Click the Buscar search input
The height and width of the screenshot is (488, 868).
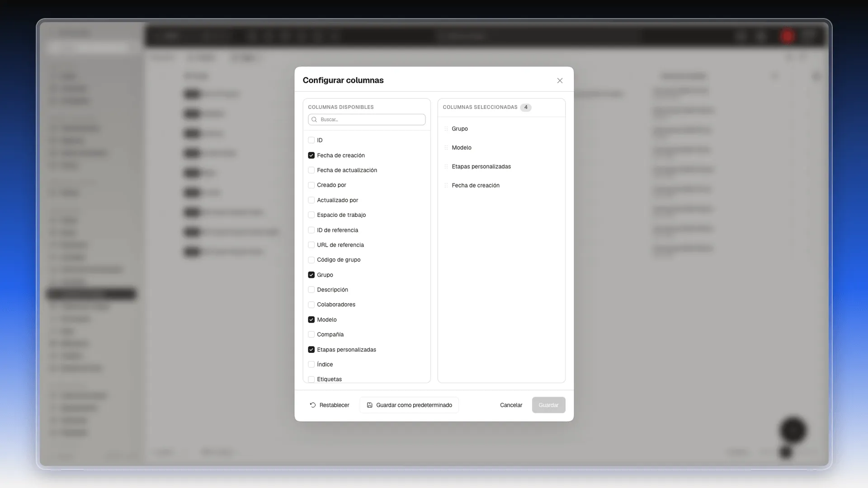point(367,120)
